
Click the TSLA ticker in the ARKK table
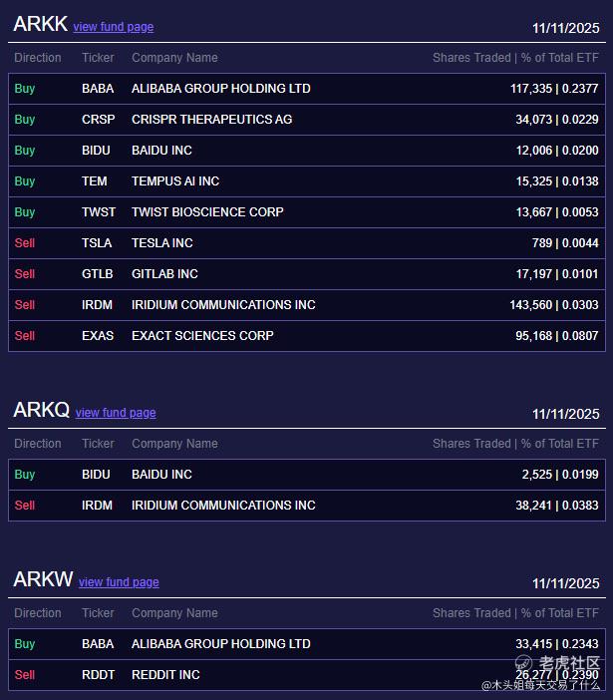pyautogui.click(x=97, y=243)
